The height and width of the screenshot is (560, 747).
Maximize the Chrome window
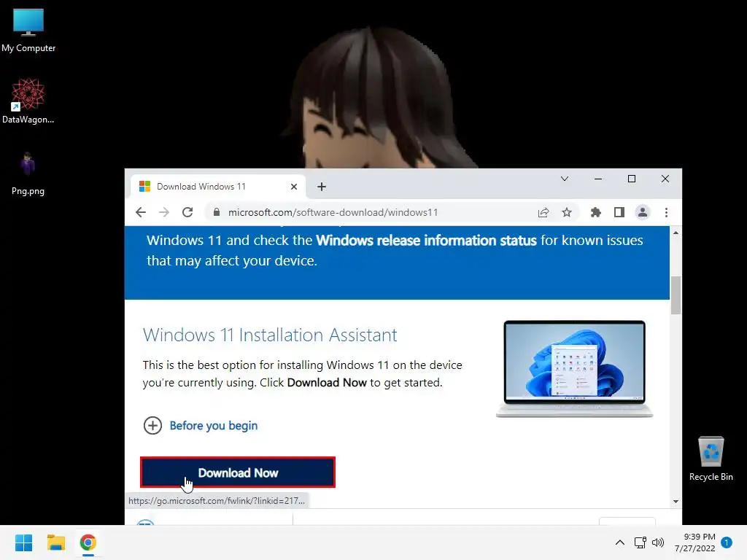[x=632, y=179]
